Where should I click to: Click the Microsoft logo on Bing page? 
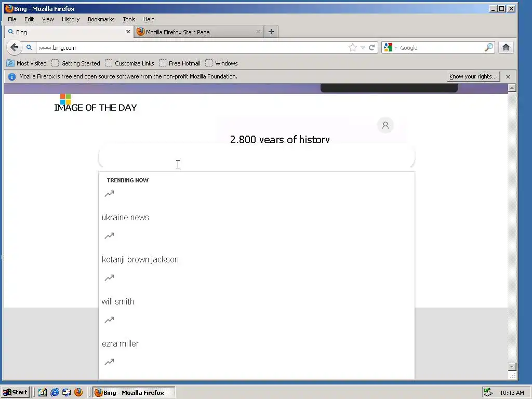(65, 99)
